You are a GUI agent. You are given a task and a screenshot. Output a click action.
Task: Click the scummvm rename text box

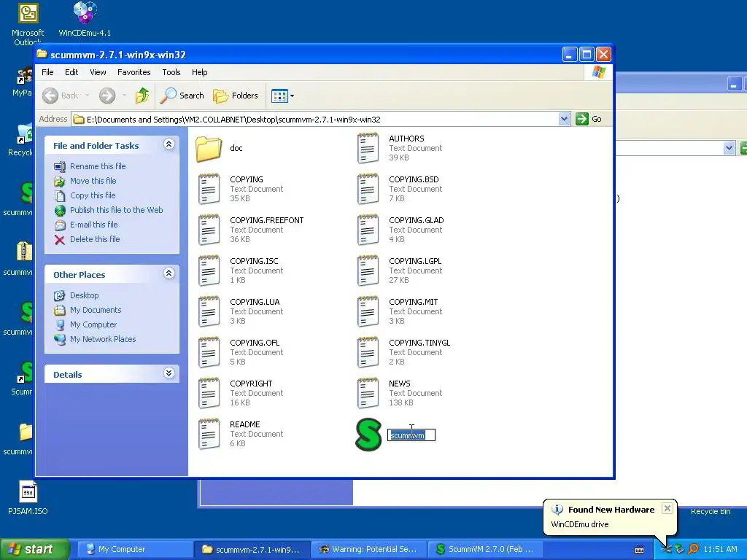click(411, 435)
